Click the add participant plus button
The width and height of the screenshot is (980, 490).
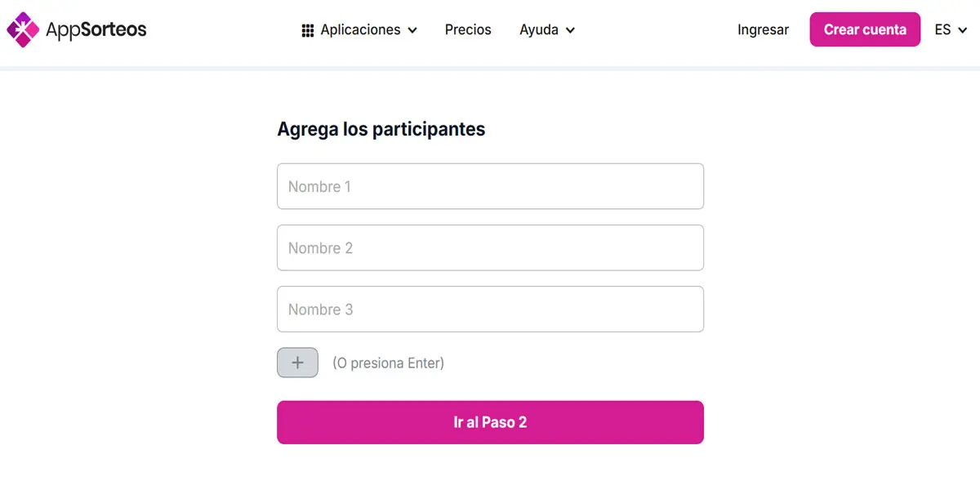(x=297, y=362)
